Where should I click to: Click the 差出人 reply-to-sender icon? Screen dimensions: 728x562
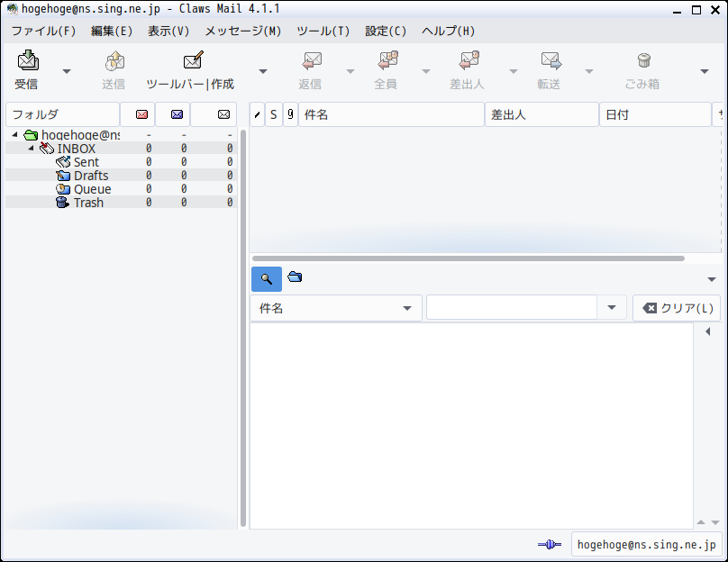pos(469,61)
